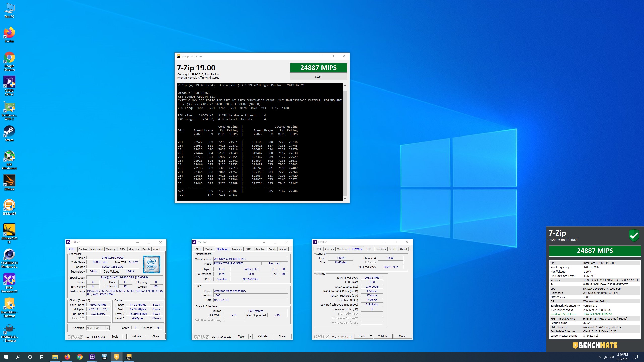Open MSI Afterburner desktop shortcut

9,160
